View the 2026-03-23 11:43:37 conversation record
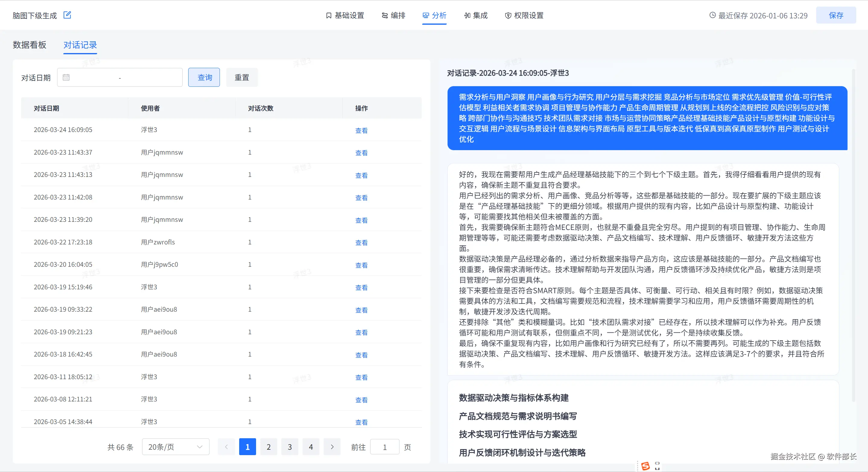The width and height of the screenshot is (868, 472). [361, 153]
